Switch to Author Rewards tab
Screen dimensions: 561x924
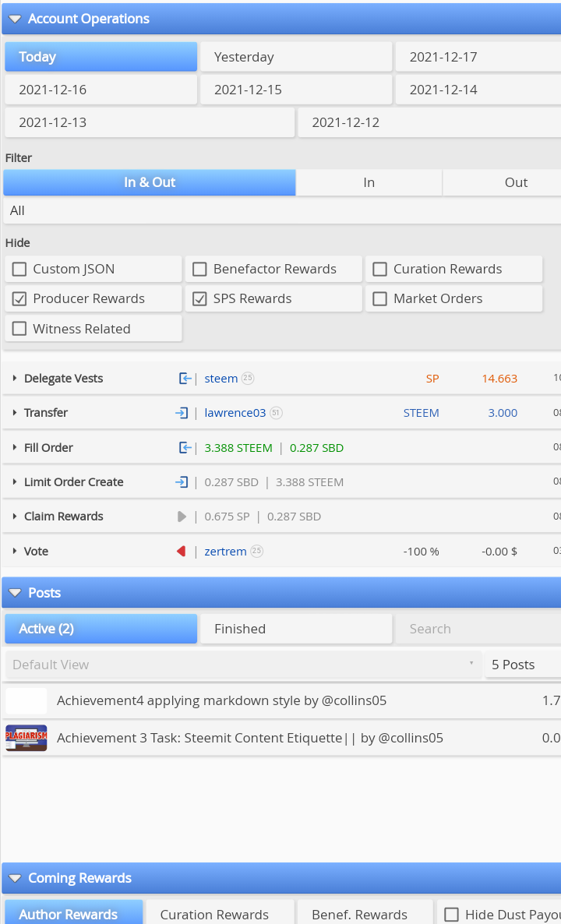74,912
